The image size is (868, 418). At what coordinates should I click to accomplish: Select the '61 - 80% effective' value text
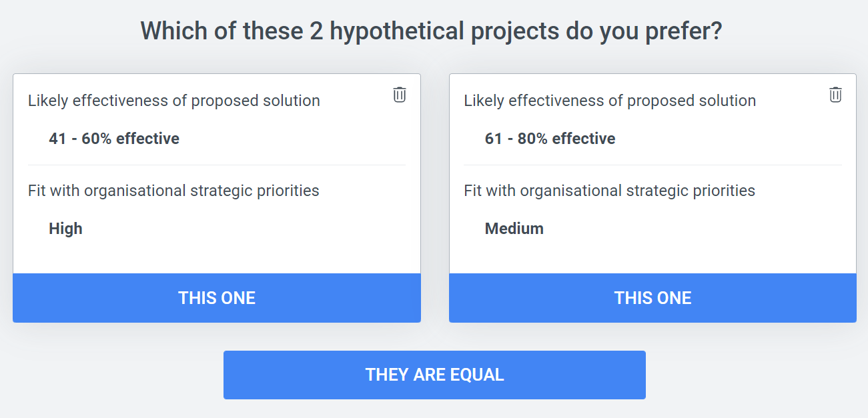click(x=550, y=139)
